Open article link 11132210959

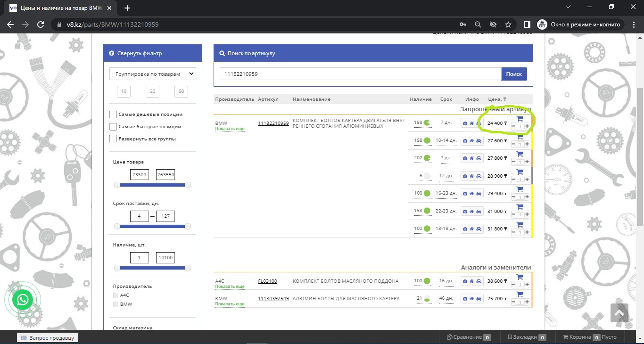(273, 123)
